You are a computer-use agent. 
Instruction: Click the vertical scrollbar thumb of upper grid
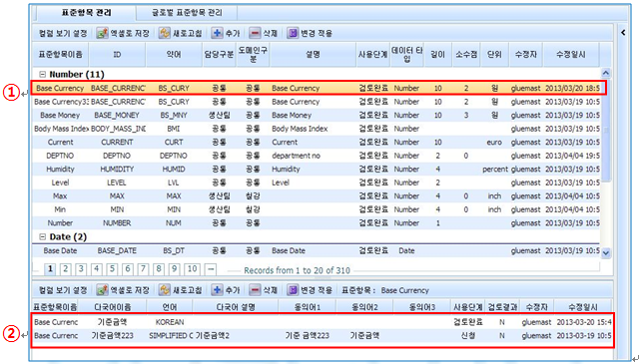606,131
